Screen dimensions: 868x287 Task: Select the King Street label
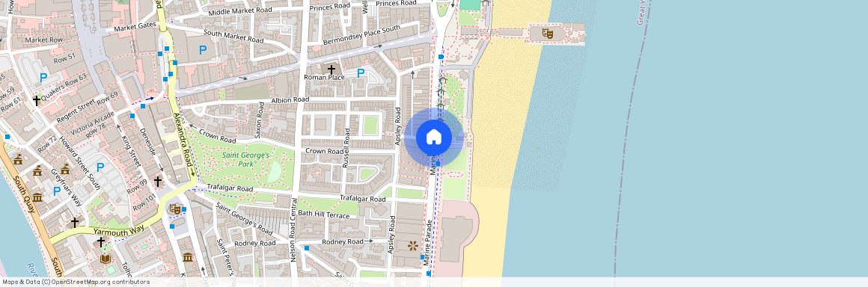tap(131, 151)
